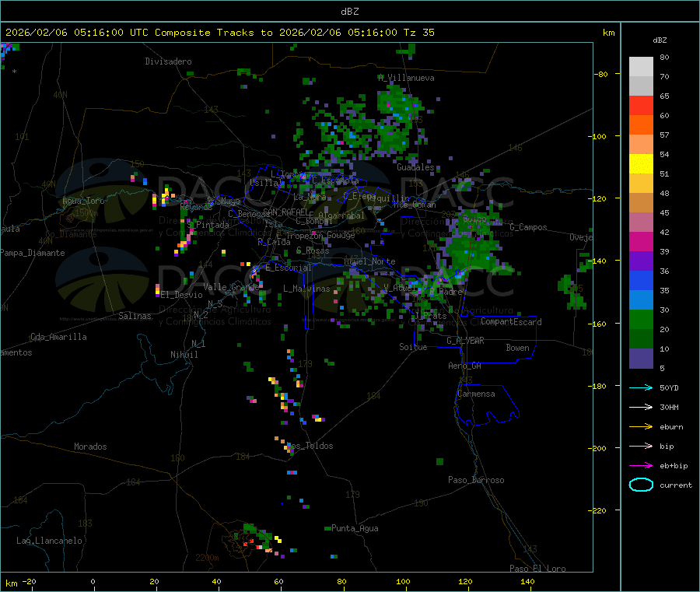Click the 'Guadales' place label
The height and width of the screenshot is (592, 700).
coord(415,167)
